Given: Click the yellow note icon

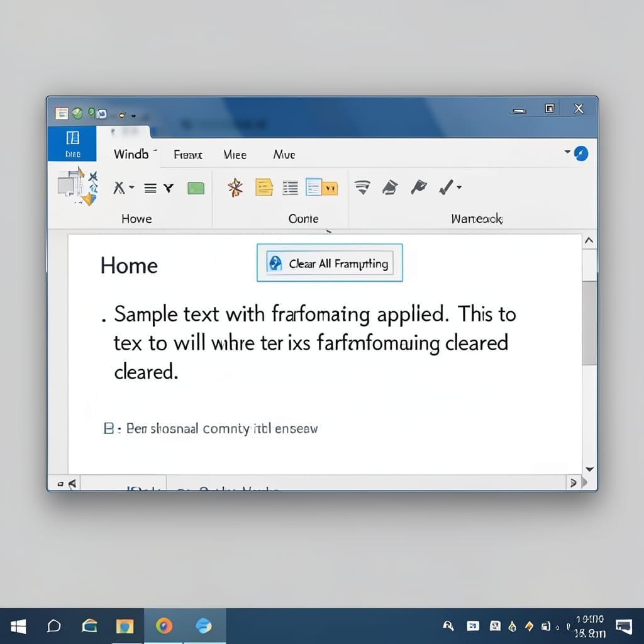Looking at the screenshot, I should 264,187.
